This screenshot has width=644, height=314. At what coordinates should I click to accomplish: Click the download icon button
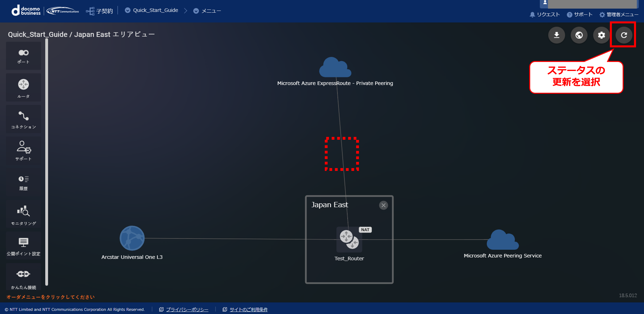[x=557, y=35]
